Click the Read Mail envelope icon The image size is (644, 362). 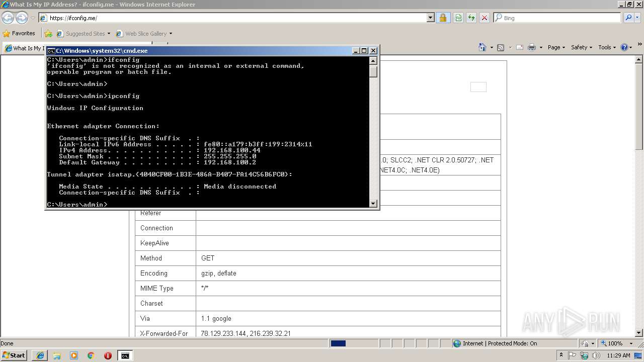pyautogui.click(x=519, y=47)
